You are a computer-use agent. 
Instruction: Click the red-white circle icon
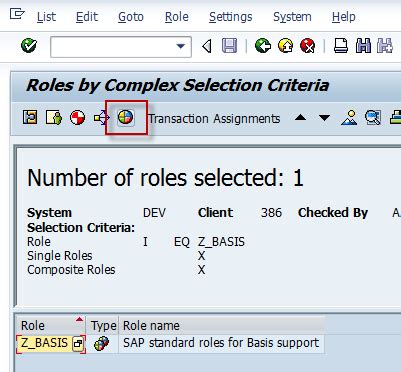click(x=78, y=118)
